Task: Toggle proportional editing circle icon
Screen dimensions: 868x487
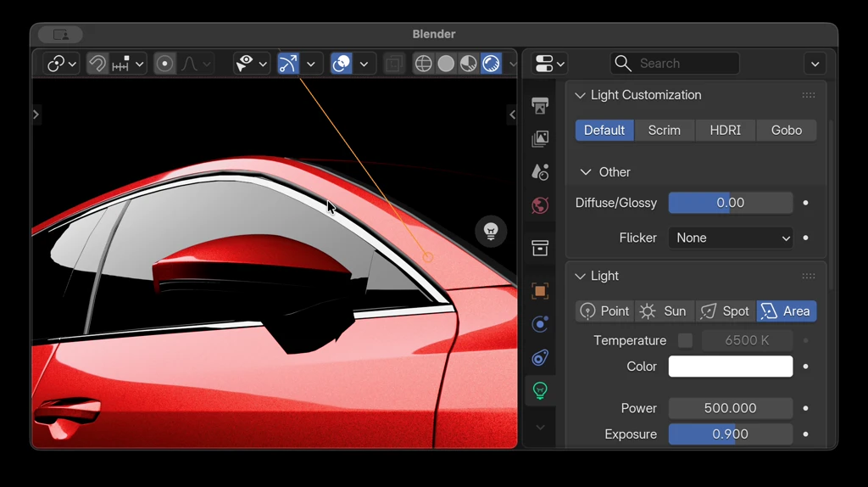Action: pyautogui.click(x=164, y=64)
